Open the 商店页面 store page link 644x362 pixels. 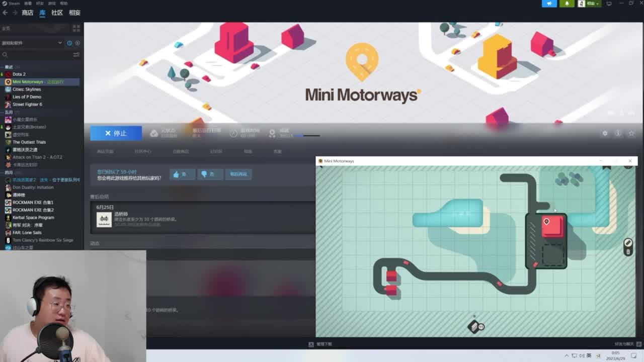(x=105, y=151)
